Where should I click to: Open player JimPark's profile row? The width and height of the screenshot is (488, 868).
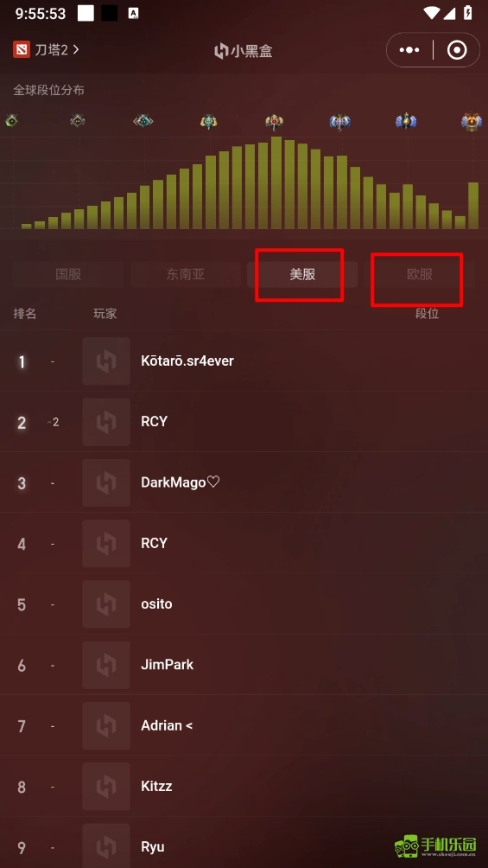244,665
